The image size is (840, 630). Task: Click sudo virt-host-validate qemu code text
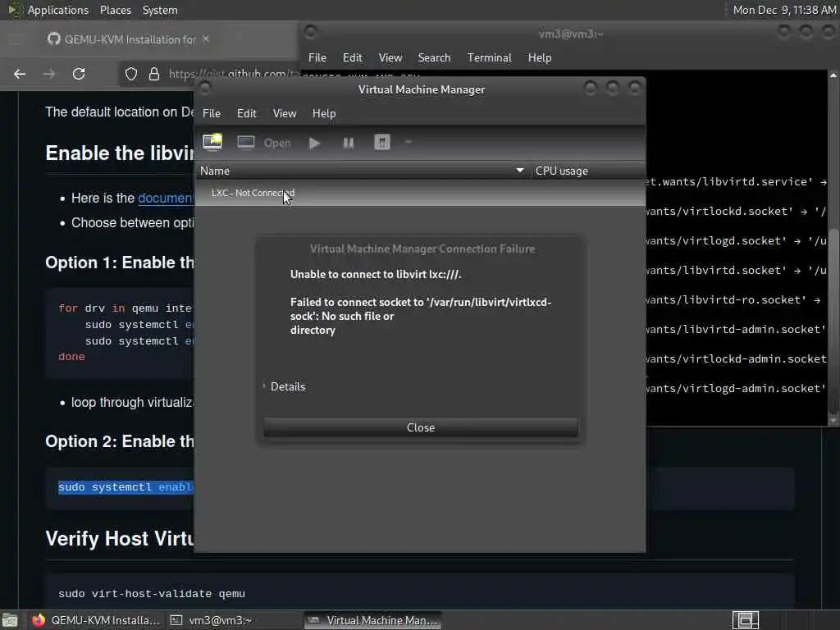click(152, 594)
